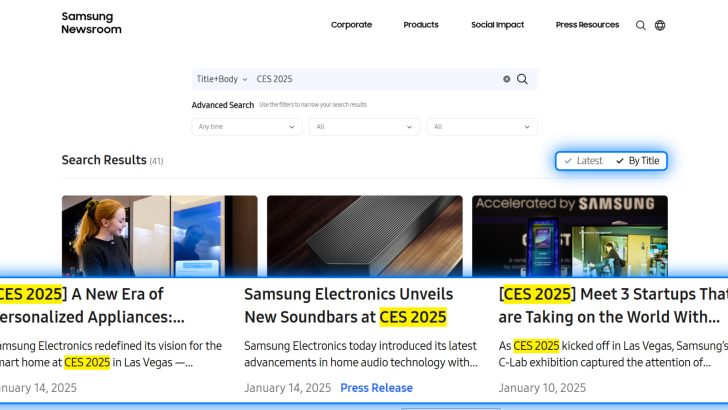Screen dimensions: 728x410
Task: Expand the last All filter dropdown
Action: click(x=482, y=127)
